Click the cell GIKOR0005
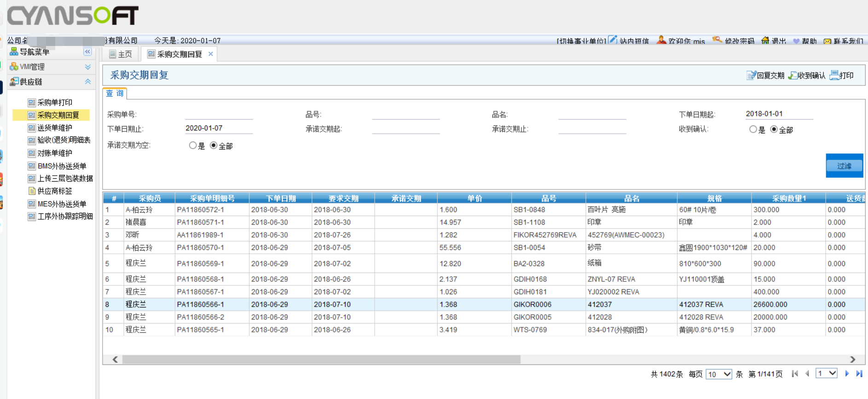 pyautogui.click(x=549, y=317)
